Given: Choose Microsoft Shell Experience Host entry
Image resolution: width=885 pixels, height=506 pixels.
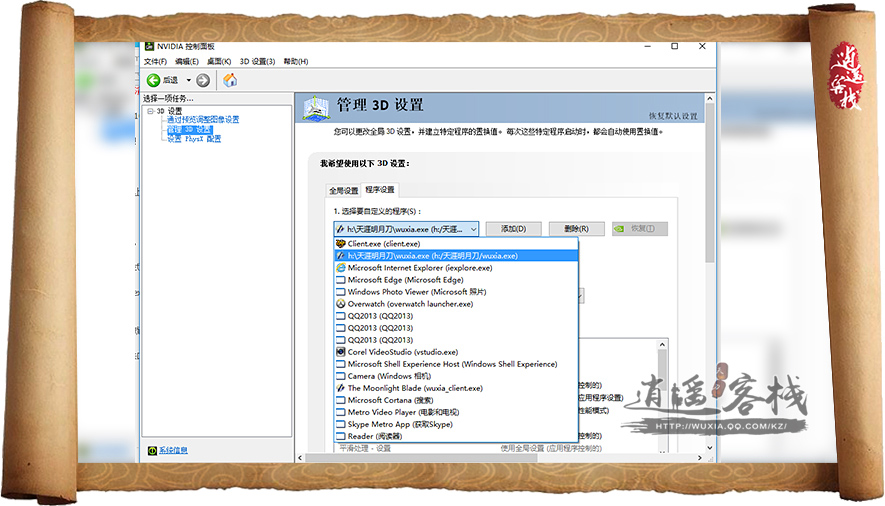Looking at the screenshot, I should point(456,364).
